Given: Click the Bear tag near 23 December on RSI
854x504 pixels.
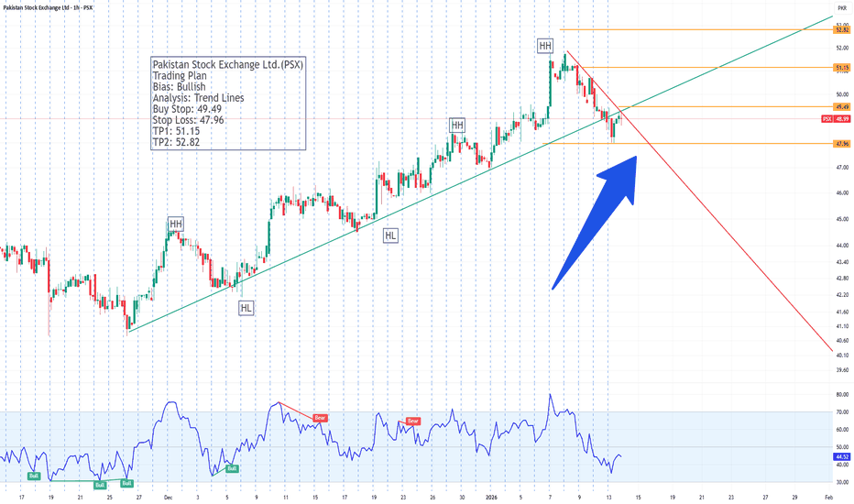Looking at the screenshot, I should pos(413,422).
